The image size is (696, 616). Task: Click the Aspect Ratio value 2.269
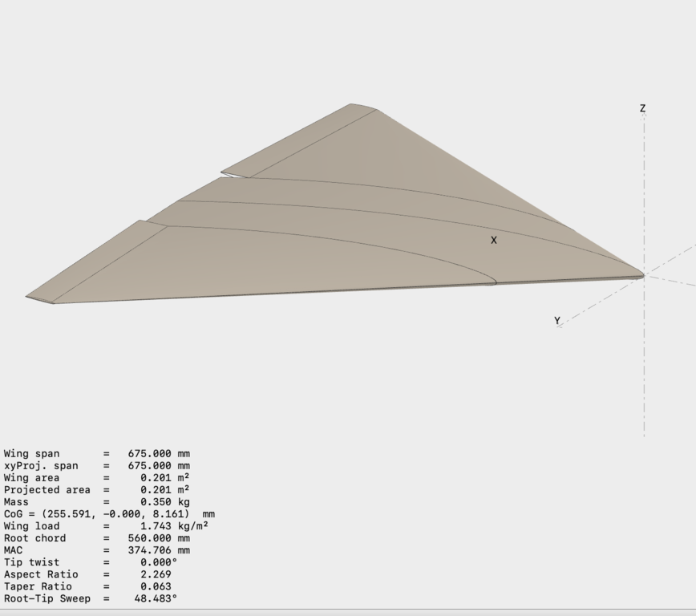tap(155, 574)
